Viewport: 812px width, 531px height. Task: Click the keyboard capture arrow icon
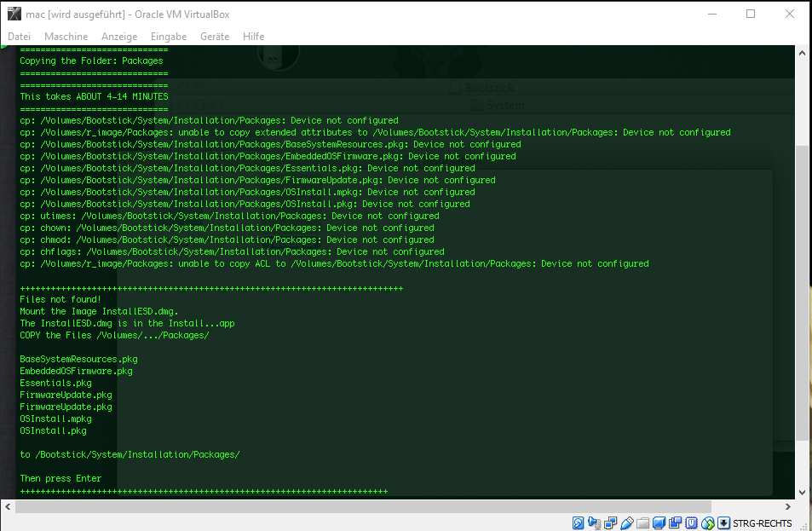(x=723, y=522)
